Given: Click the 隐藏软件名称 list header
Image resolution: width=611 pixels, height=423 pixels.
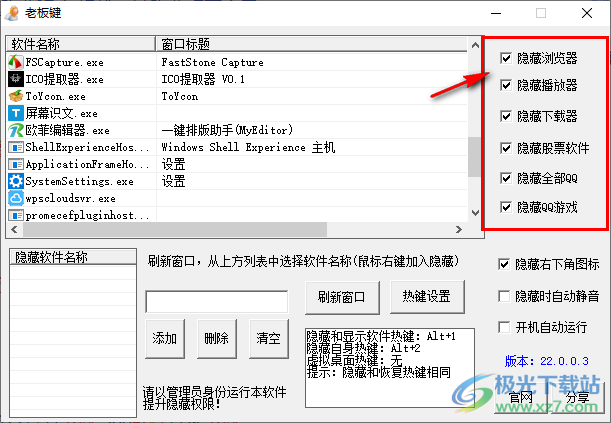Looking at the screenshot, I should (x=73, y=257).
